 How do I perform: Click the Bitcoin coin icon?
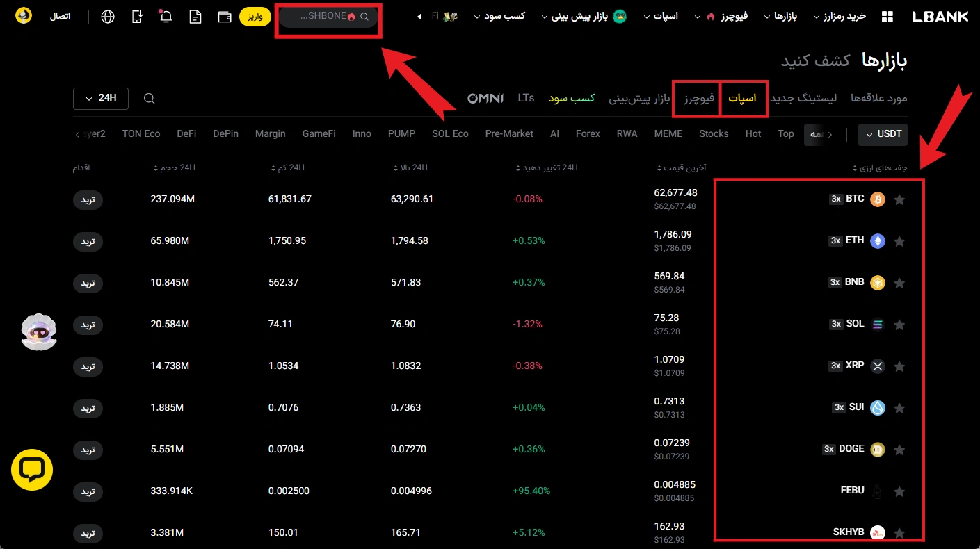click(878, 199)
